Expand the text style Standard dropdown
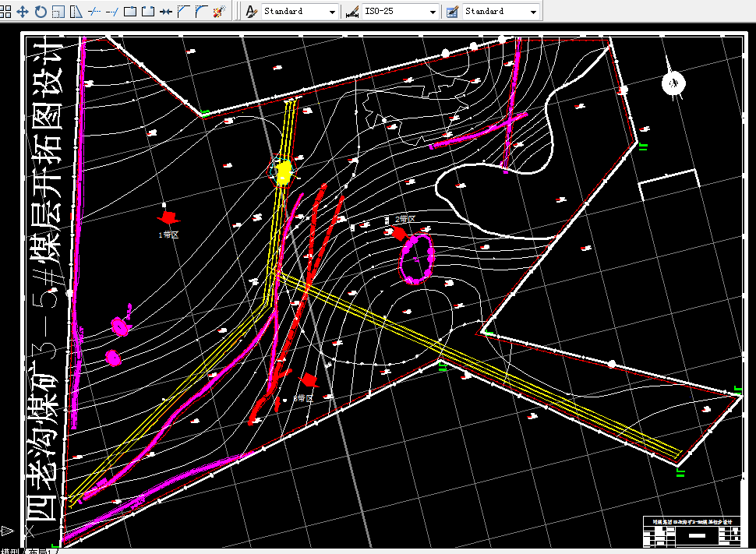 point(332,12)
